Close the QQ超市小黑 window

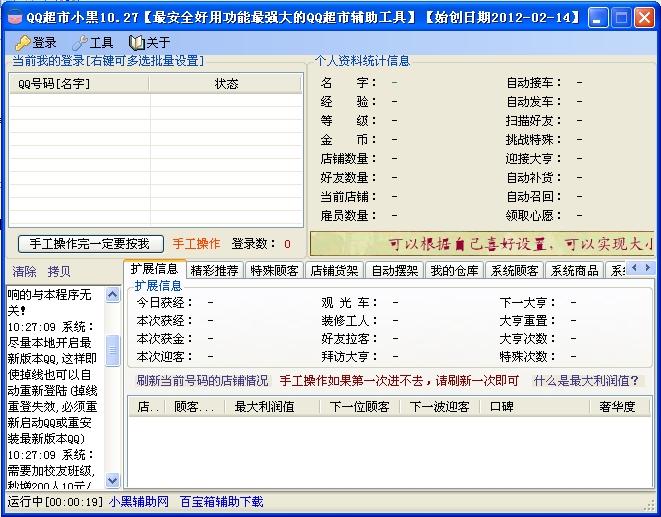tap(644, 18)
